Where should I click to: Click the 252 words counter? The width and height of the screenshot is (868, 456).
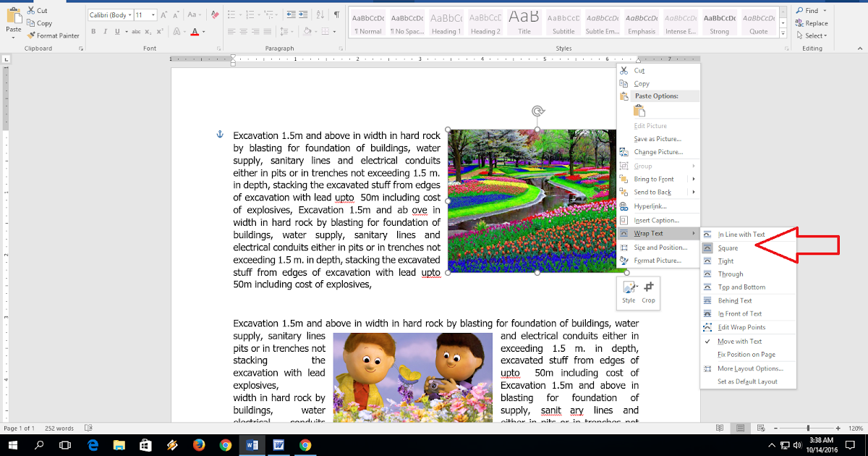(x=60, y=428)
